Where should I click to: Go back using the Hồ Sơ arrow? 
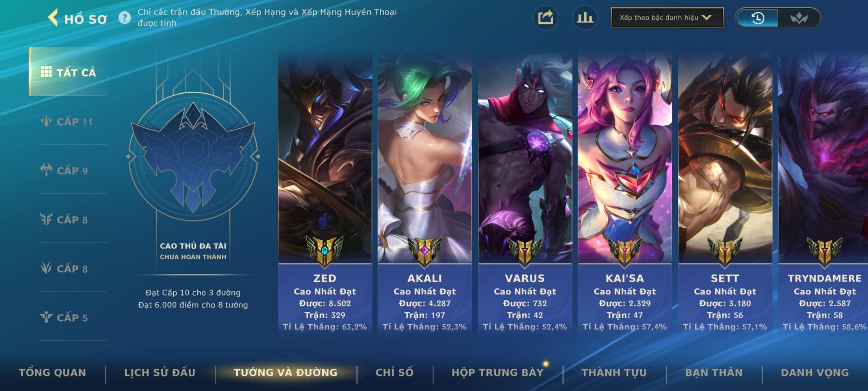pyautogui.click(x=53, y=18)
